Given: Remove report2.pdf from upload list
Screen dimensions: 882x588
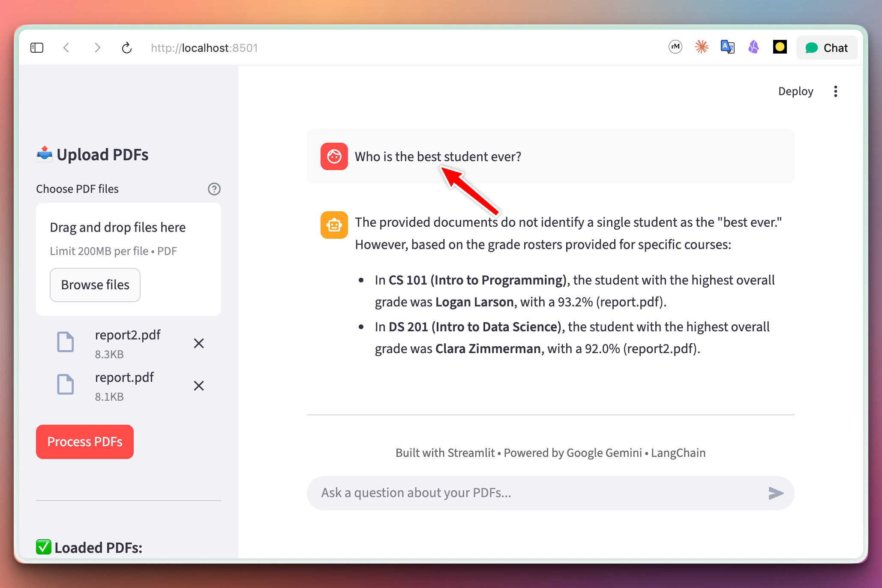Looking at the screenshot, I should coord(198,343).
